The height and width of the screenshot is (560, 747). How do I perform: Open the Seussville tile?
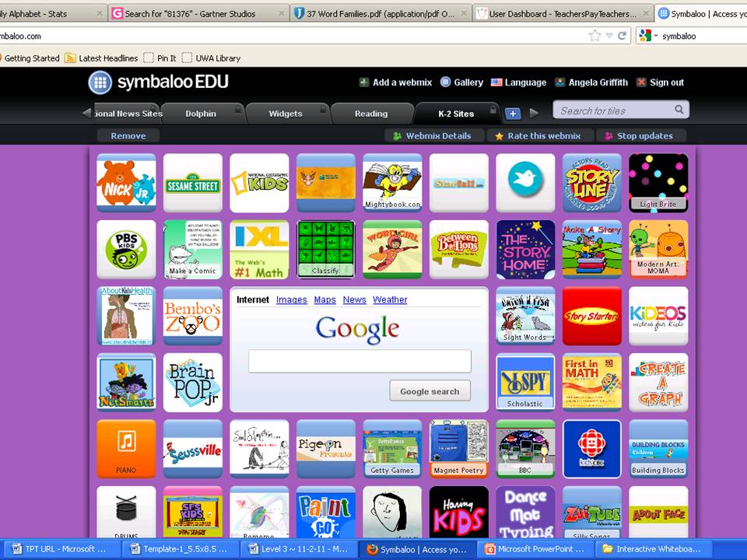(192, 449)
